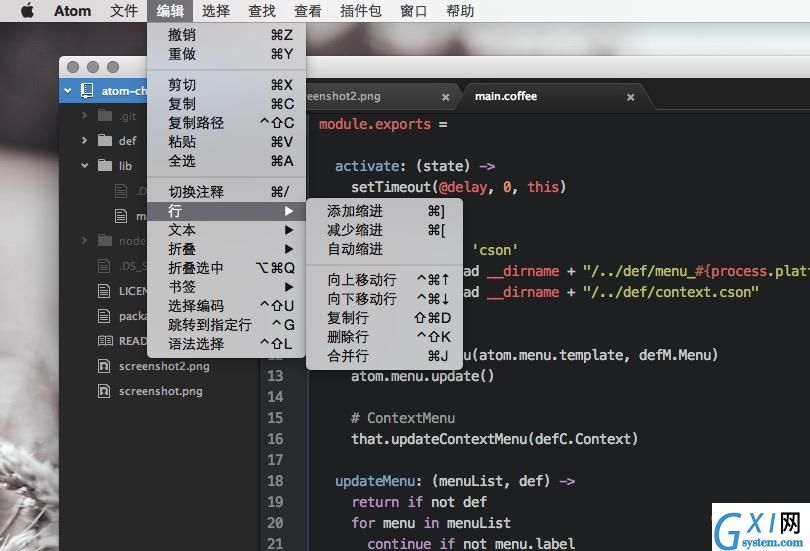The width and height of the screenshot is (810, 551).
Task: Select 向下移动行 in the line submenu
Action: click(x=384, y=298)
